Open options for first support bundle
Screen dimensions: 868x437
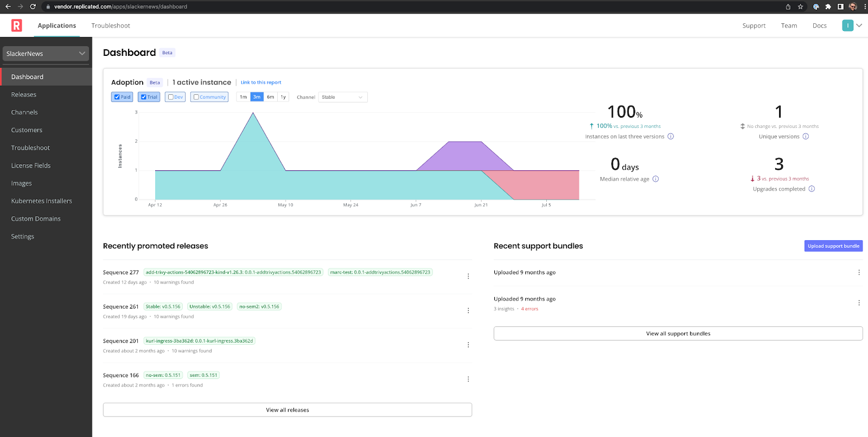[859, 273]
